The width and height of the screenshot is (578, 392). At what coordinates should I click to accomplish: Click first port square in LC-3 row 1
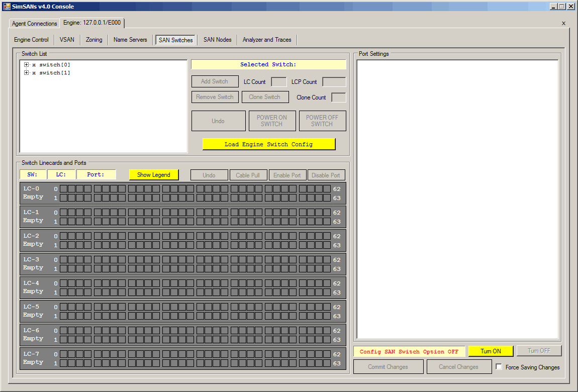pyautogui.click(x=64, y=269)
